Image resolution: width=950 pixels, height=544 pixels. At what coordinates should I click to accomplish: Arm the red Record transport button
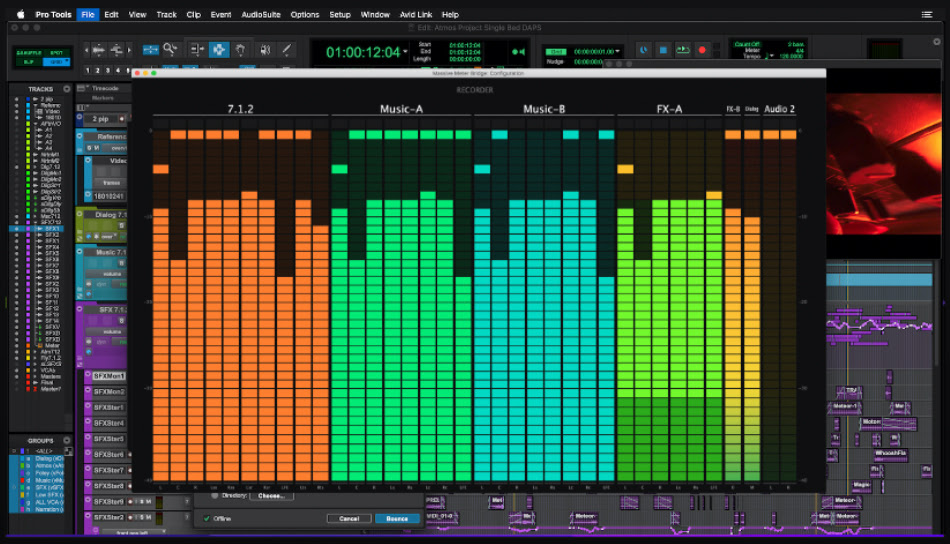(702, 49)
